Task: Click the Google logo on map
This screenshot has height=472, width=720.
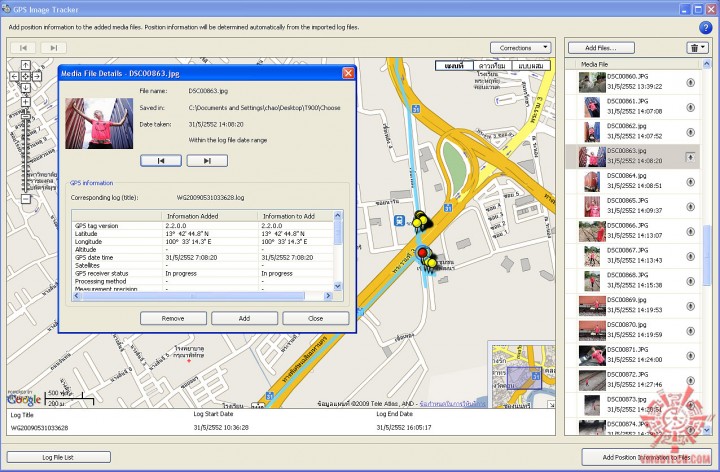Action: point(24,400)
